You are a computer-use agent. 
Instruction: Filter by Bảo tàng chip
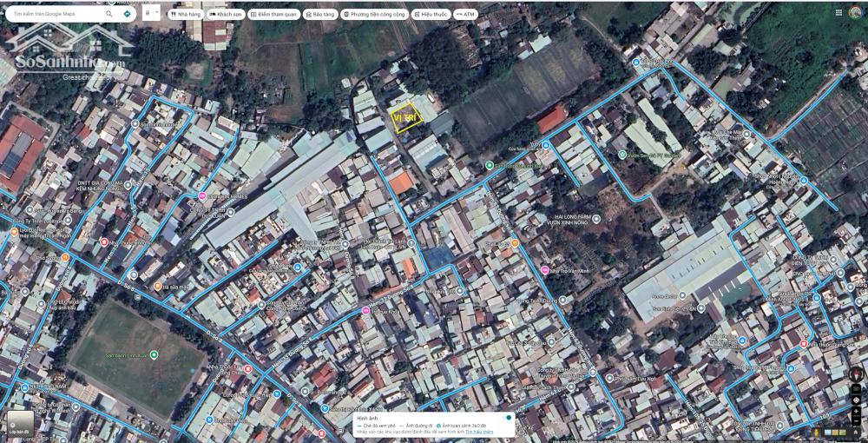319,15
